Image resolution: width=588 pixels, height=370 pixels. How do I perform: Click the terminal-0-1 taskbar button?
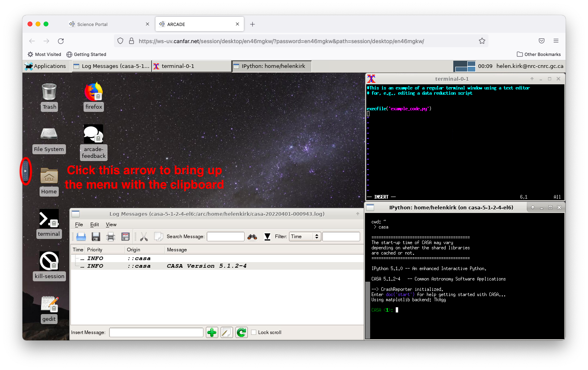(191, 66)
